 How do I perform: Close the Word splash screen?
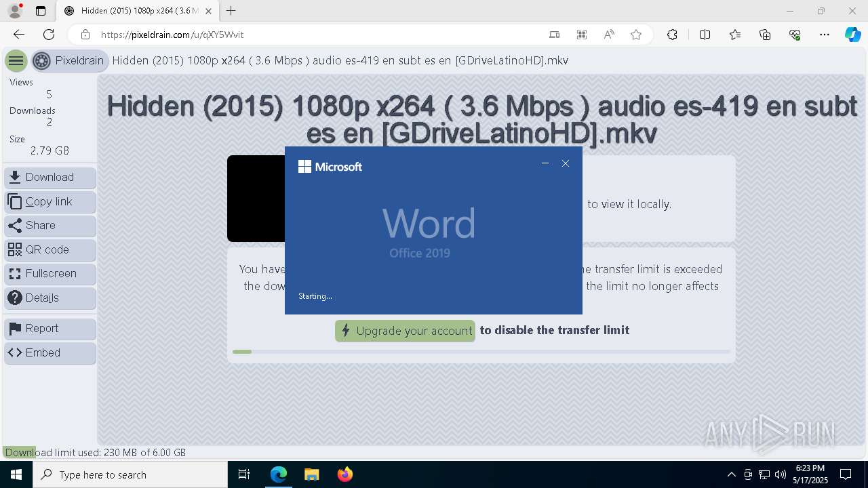[566, 163]
